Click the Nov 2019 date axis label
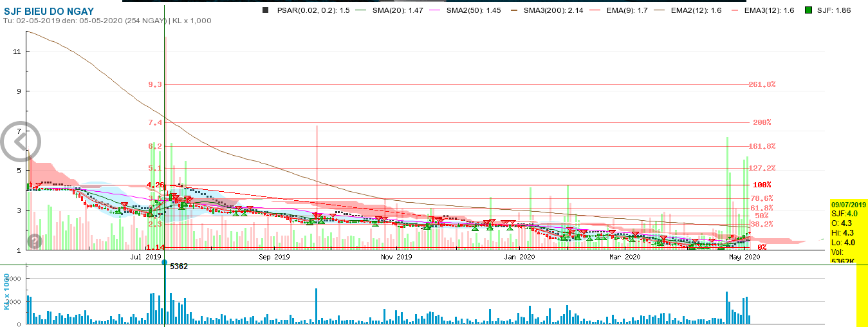 click(396, 257)
